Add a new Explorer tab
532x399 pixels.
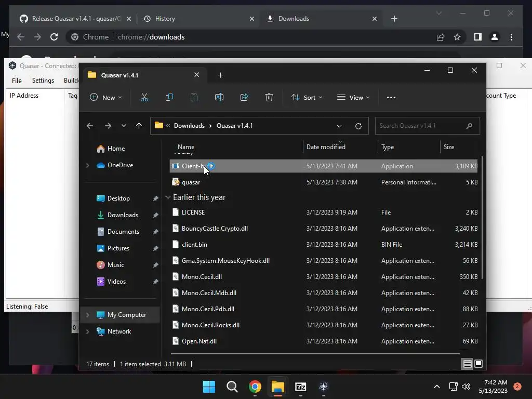coord(220,75)
